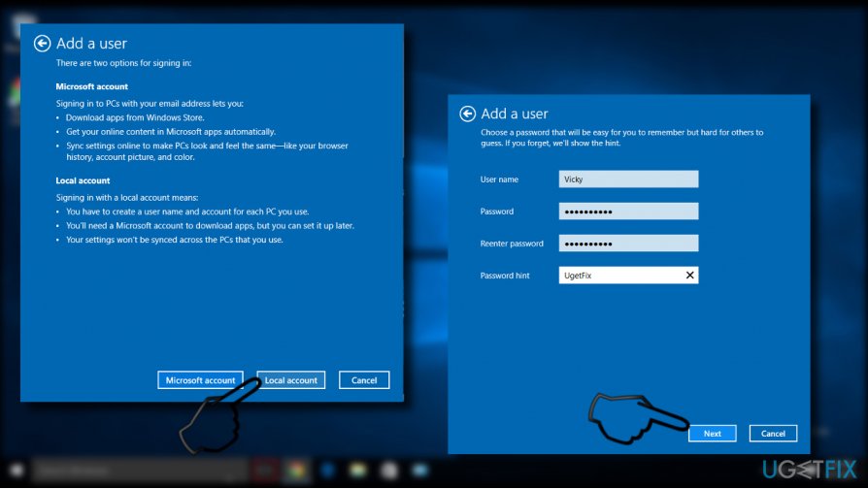Go back using the left dialog's arrow
The width and height of the screenshot is (868, 489).
tap(42, 44)
